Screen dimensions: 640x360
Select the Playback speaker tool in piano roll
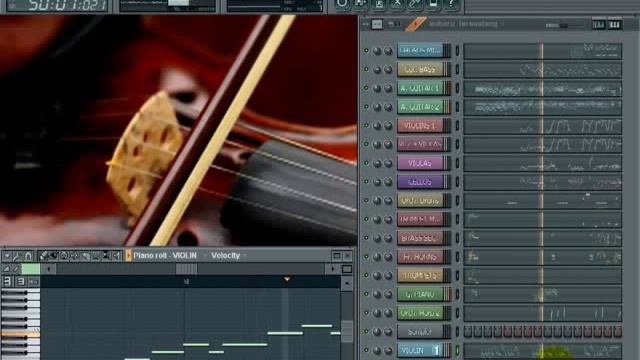click(x=117, y=256)
